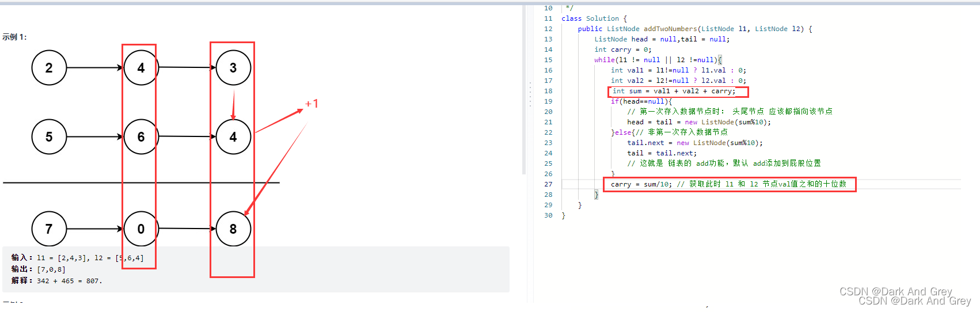Image resolution: width=980 pixels, height=312 pixels.
Task: Click the input line 'l1 = [2,4,3]'
Action: tap(77, 258)
